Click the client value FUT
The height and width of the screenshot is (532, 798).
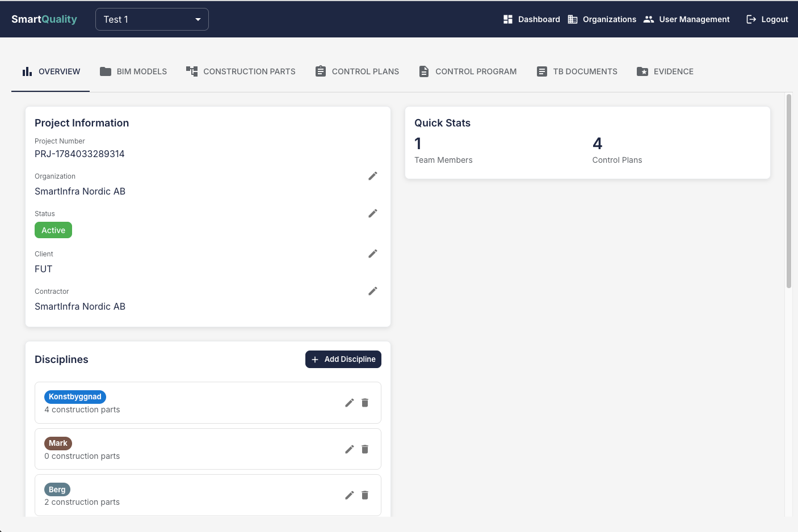43,269
